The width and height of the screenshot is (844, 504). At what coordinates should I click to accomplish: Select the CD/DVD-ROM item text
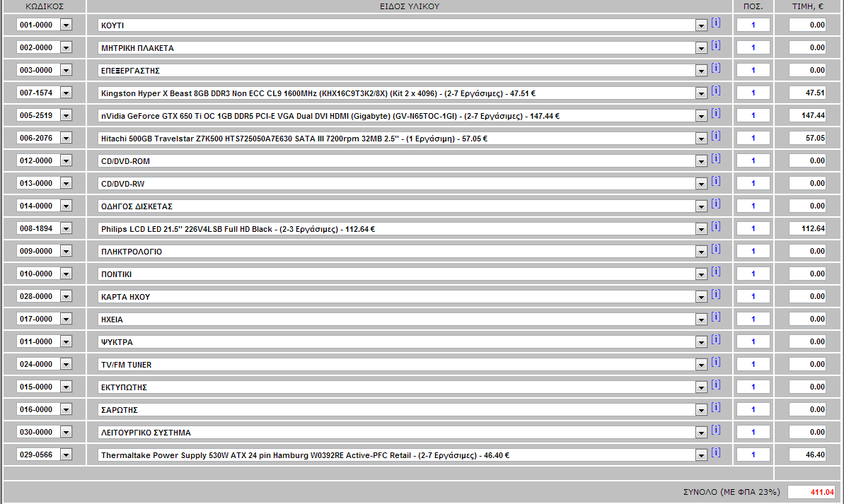coord(125,161)
